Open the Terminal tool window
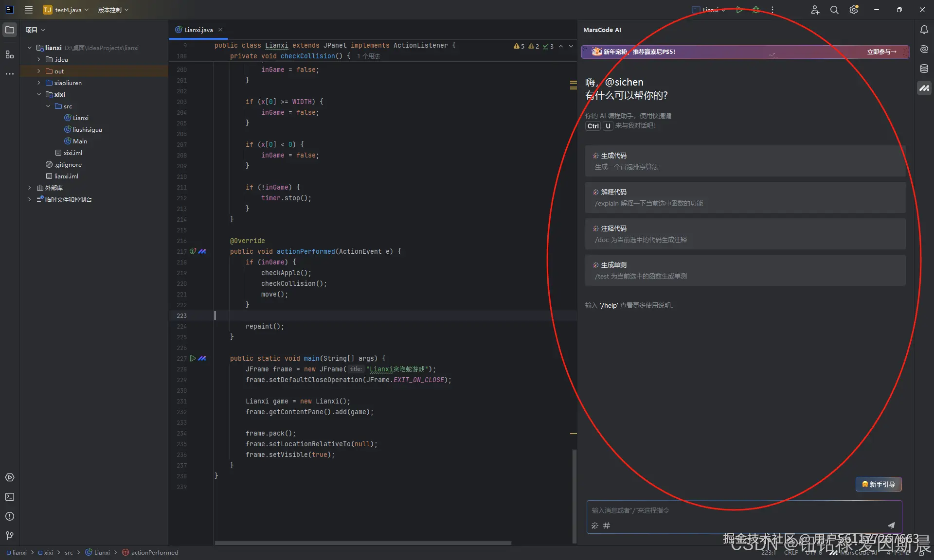The image size is (934, 560). pos(10,497)
